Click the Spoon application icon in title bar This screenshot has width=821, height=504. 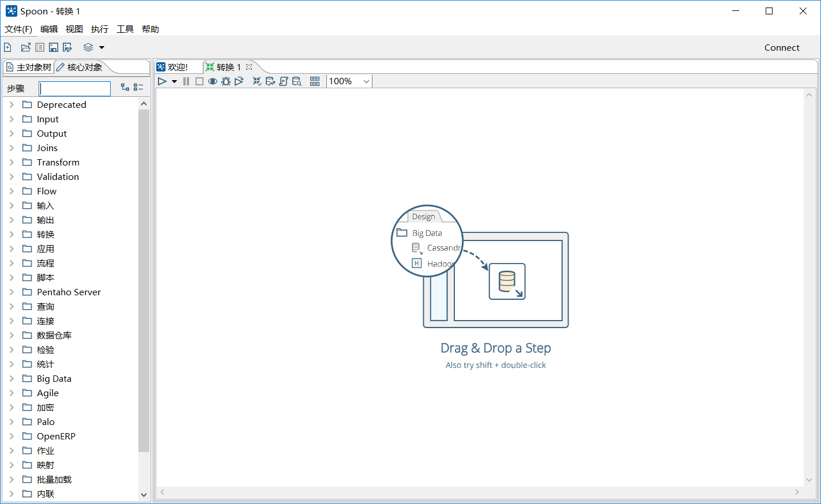[11, 11]
